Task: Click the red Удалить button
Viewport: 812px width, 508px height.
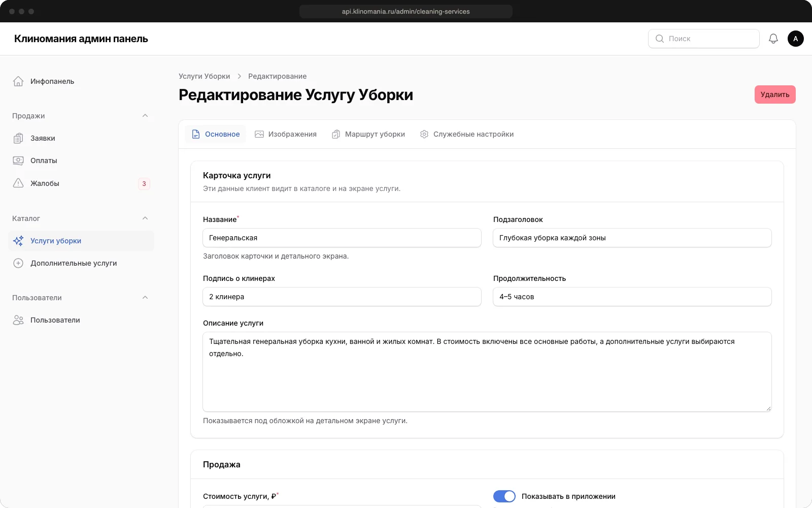Action: point(775,94)
